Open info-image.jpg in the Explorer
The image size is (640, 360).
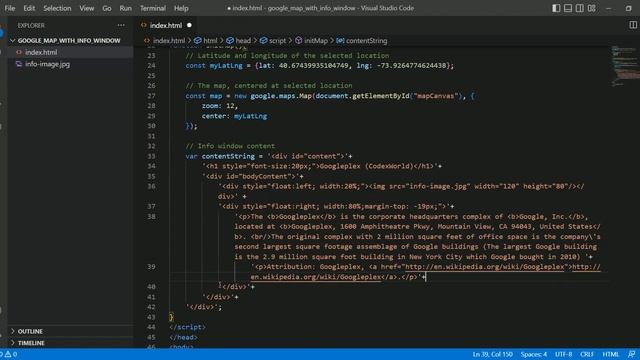pos(47,64)
